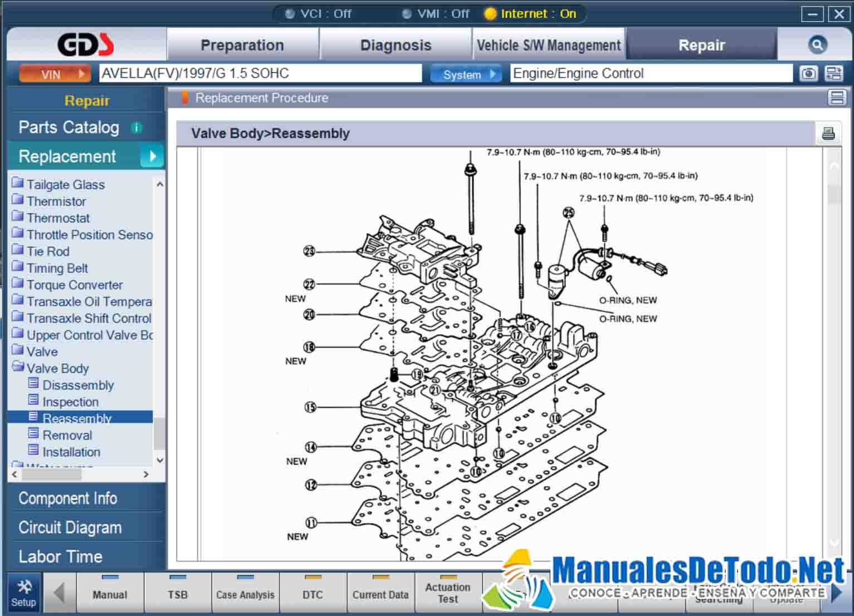Screen dimensions: 854x616
Task: Click the tree horizontal scrollbar thumb
Action: [x=52, y=475]
